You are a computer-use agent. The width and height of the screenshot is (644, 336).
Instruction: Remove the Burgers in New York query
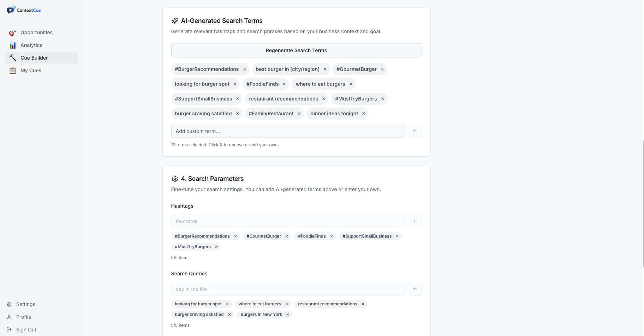coord(288,314)
